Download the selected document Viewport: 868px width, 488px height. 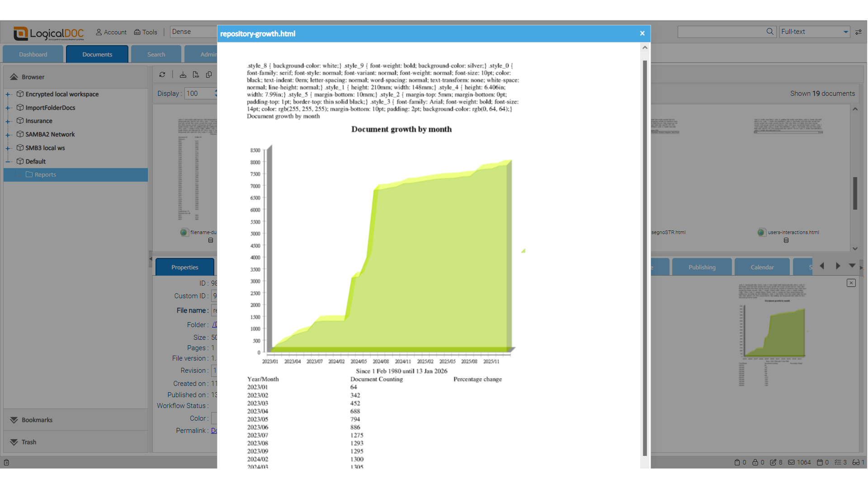point(183,75)
